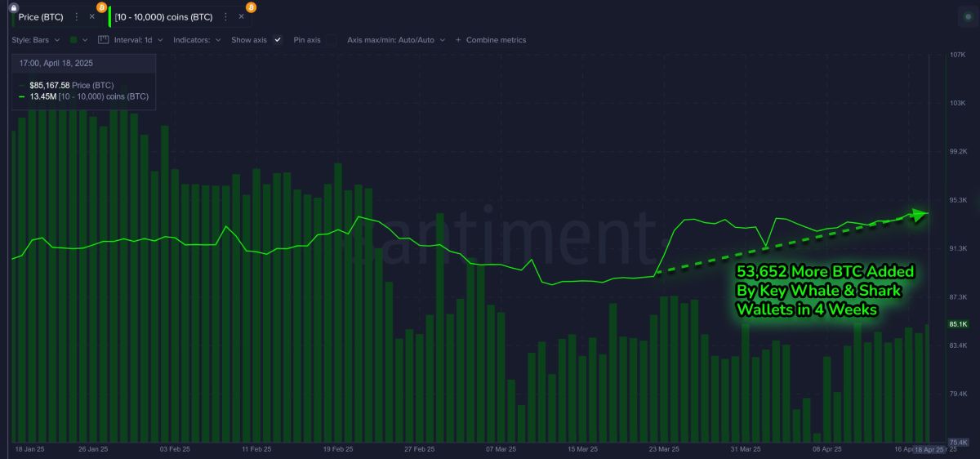Click the 07 Mar 25 date label

[501, 449]
